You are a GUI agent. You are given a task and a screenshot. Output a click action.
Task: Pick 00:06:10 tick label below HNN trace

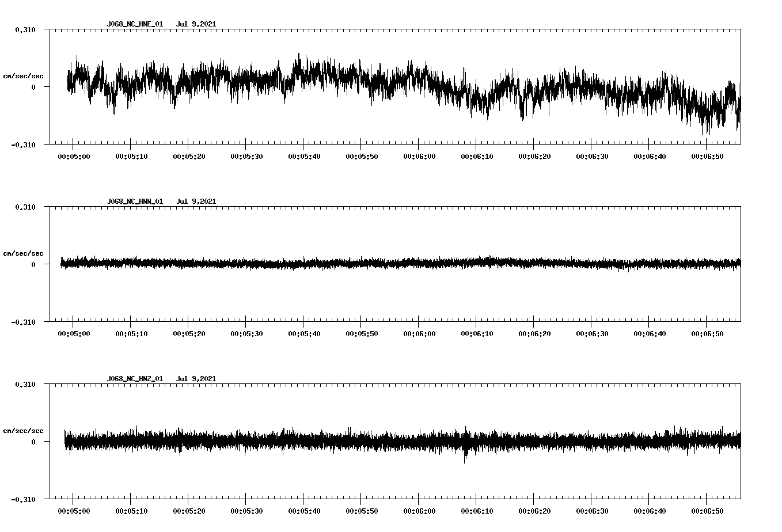[x=477, y=334]
